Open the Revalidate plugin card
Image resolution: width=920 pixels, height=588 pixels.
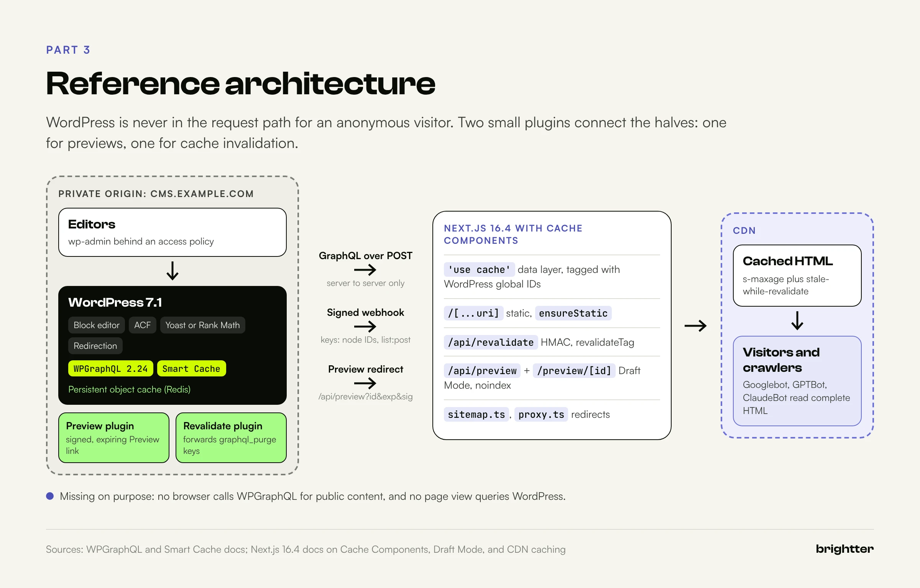(x=231, y=438)
